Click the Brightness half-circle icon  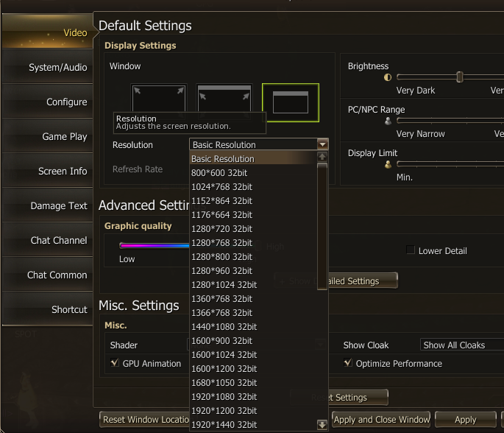(388, 77)
